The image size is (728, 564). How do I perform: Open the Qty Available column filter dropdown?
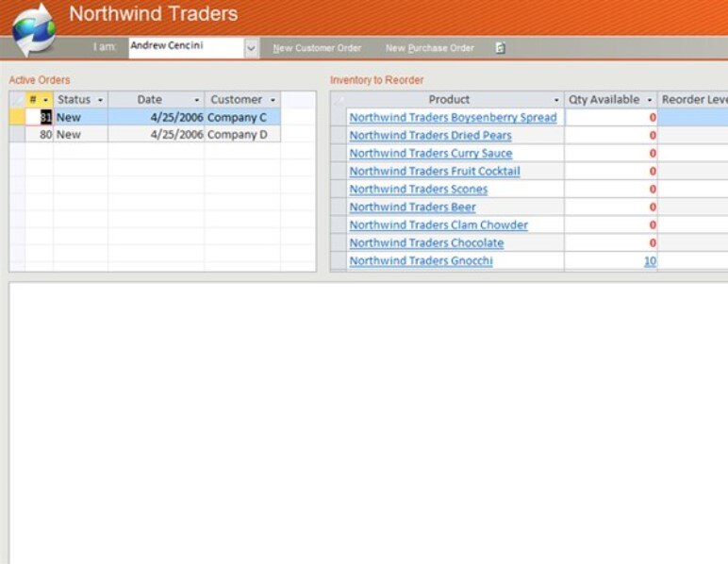(x=650, y=100)
